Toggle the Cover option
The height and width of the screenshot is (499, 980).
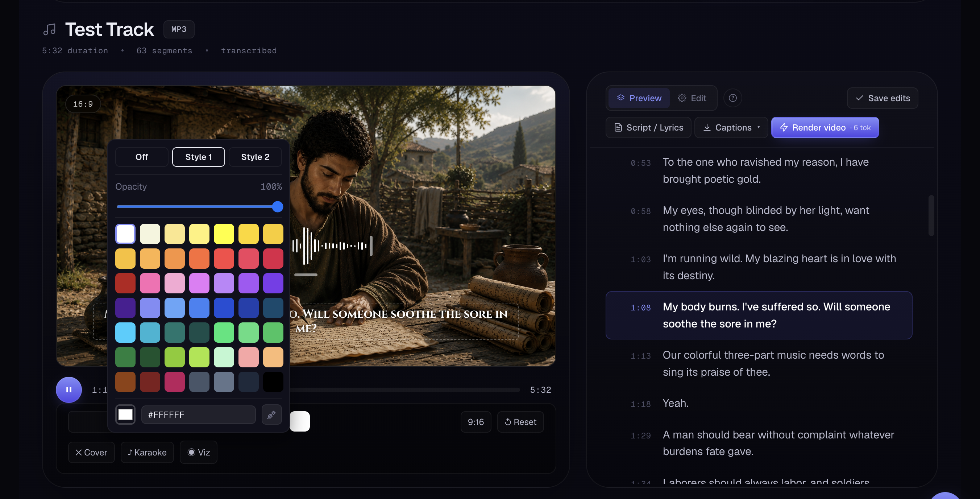tap(91, 452)
